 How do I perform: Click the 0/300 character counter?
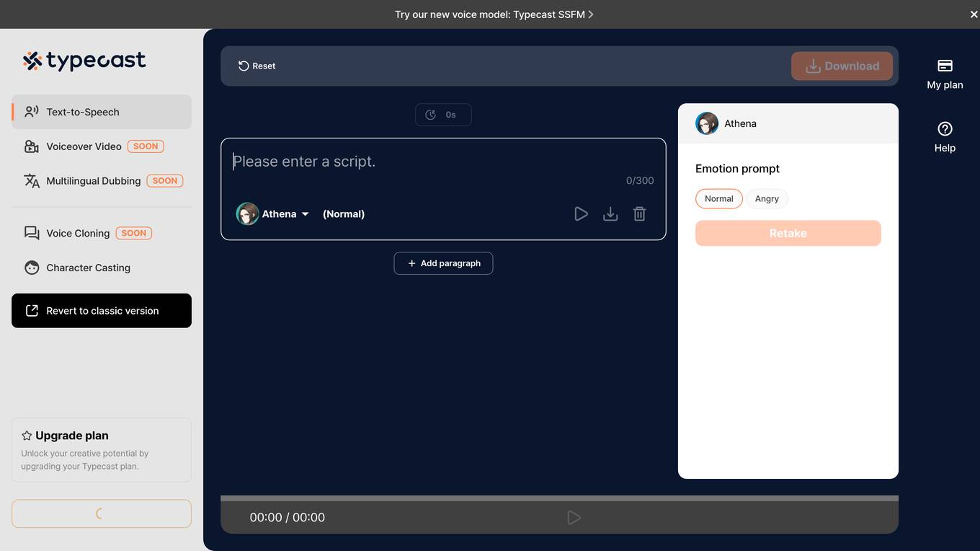click(x=640, y=181)
